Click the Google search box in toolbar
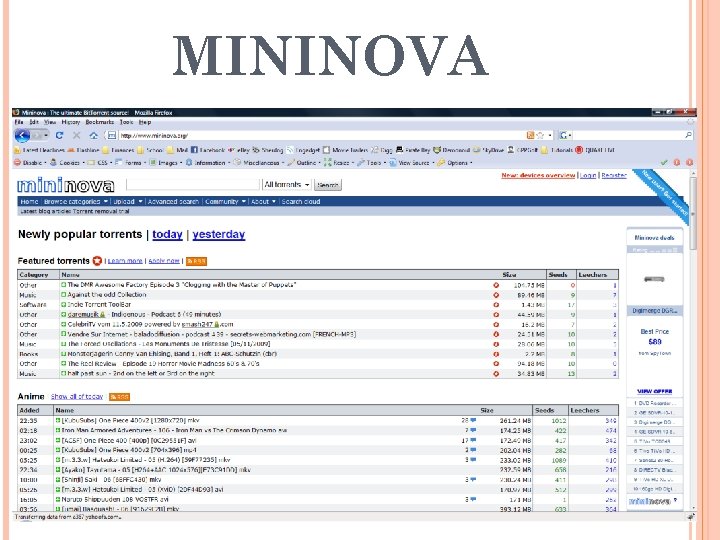The height and width of the screenshot is (540, 720). [x=628, y=135]
